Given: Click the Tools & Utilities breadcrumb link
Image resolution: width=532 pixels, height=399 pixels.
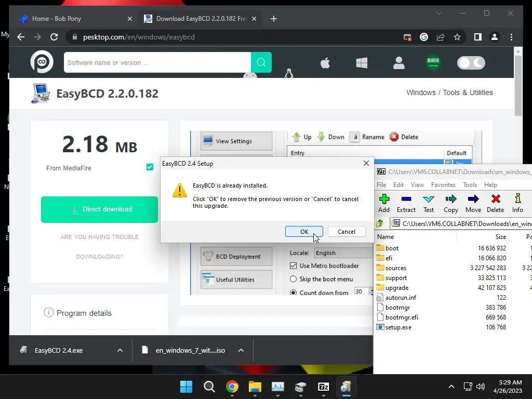Looking at the screenshot, I should (468, 92).
